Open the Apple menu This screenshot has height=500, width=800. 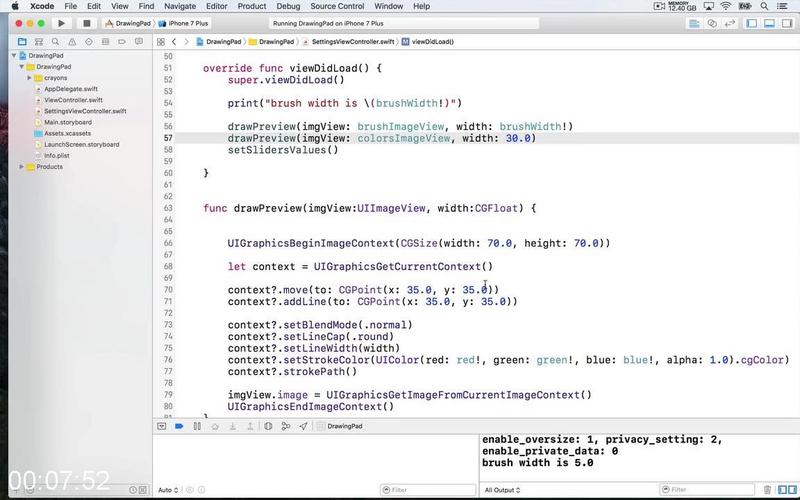tap(15, 6)
